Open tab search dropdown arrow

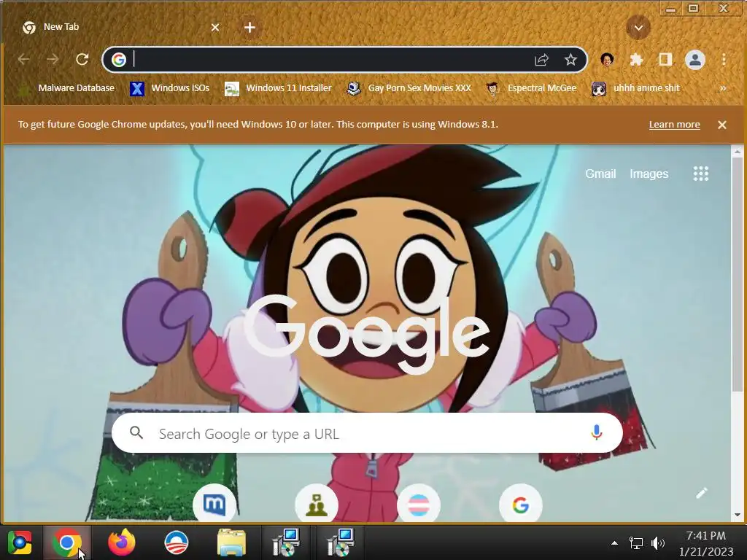pos(638,27)
